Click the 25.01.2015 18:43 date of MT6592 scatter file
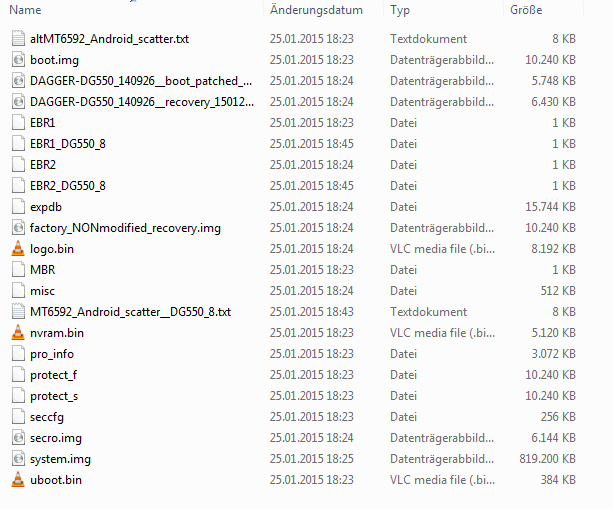 coord(312,312)
